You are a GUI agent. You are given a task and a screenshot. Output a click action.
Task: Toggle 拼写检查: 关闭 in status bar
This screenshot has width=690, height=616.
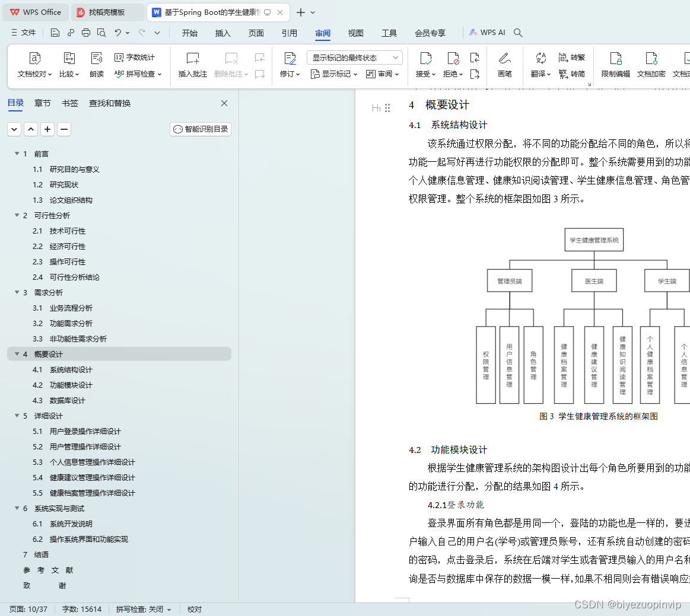143,609
